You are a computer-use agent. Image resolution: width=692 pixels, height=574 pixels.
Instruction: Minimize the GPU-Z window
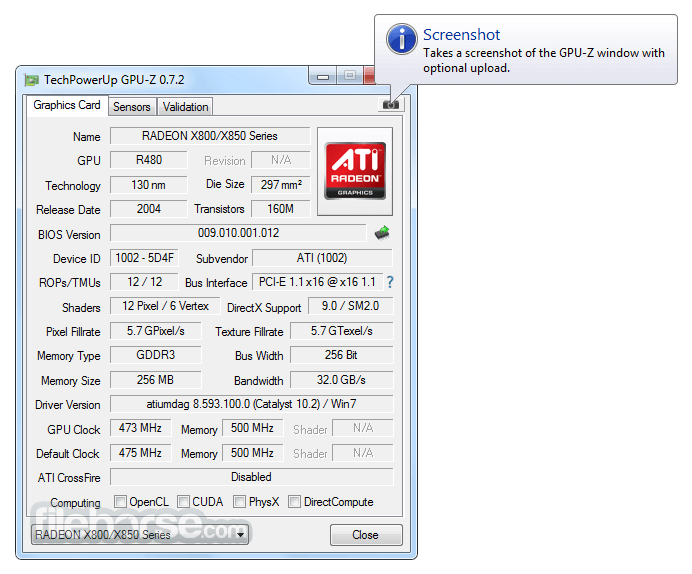(x=323, y=76)
